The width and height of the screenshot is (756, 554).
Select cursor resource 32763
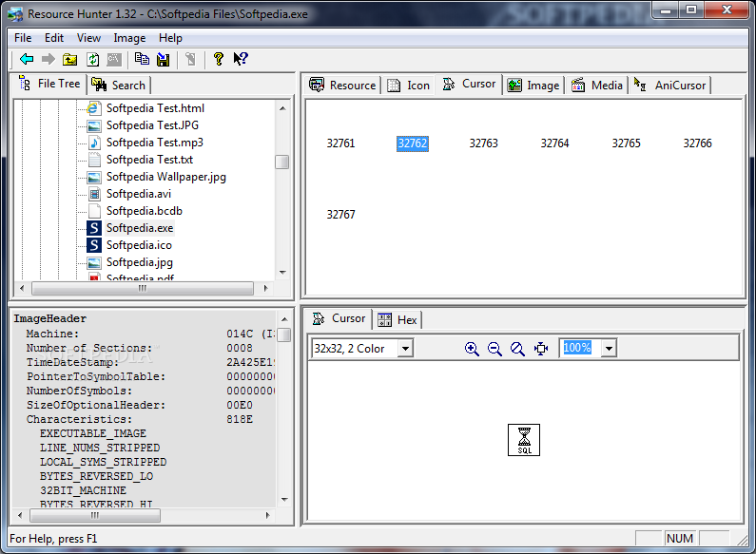point(484,143)
